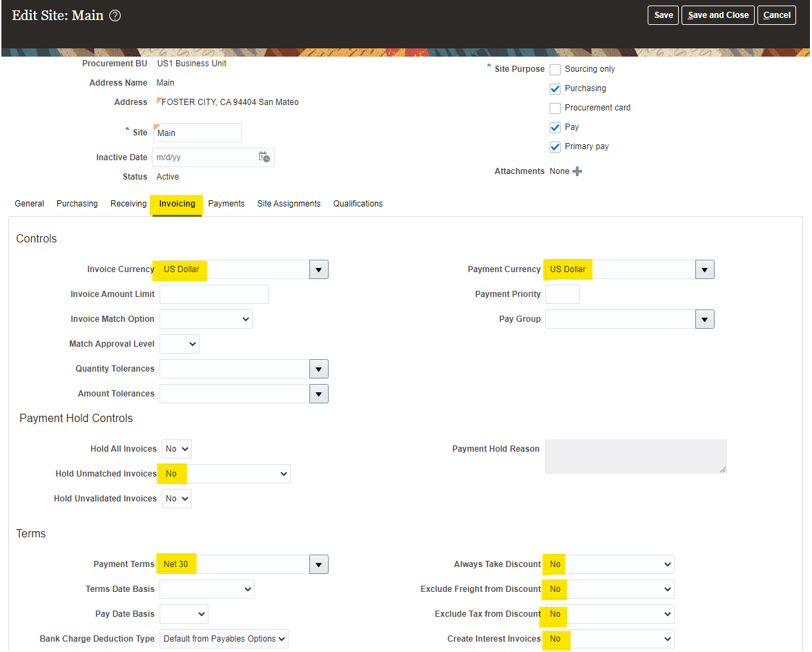Open the Always Take Discount dropdown
This screenshot has height=652, width=812.
pyautogui.click(x=608, y=564)
